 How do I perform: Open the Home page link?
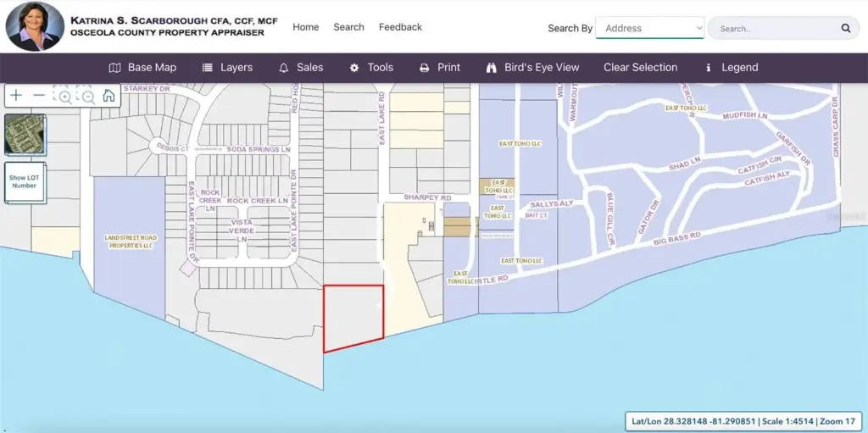point(305,27)
